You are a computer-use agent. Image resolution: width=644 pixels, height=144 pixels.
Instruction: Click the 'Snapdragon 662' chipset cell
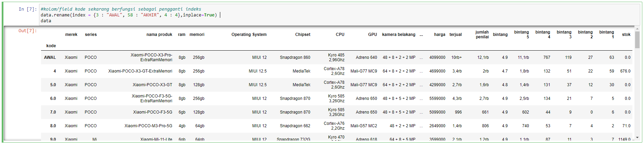click(295, 126)
